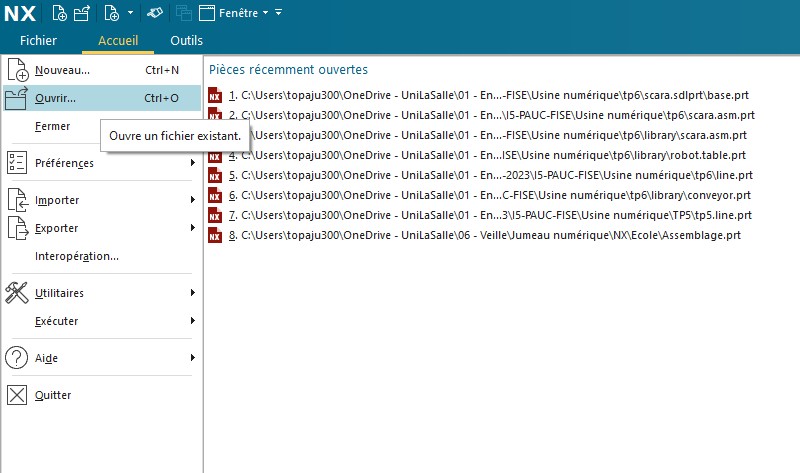This screenshot has width=800, height=473.
Task: Click the Exporter document icon
Action: click(x=17, y=228)
